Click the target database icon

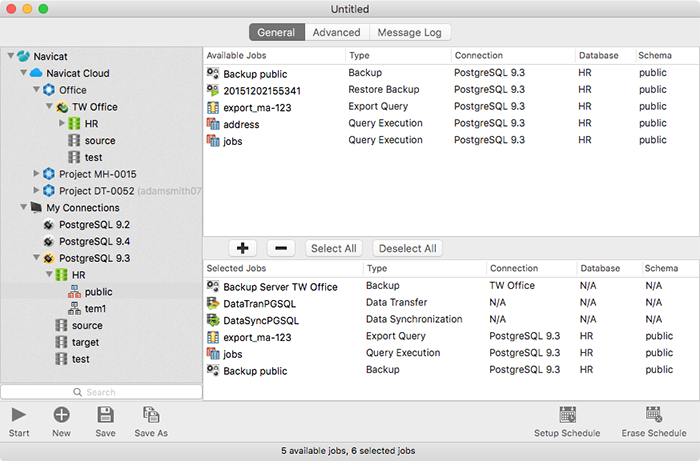tap(61, 342)
